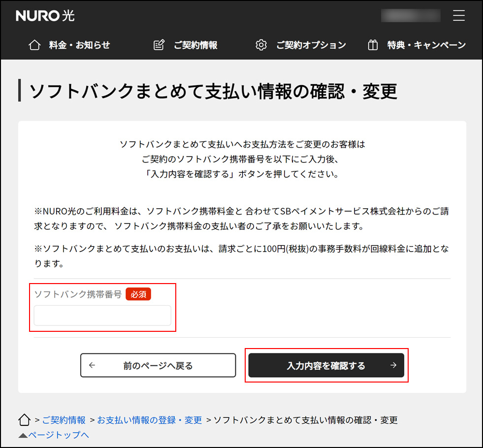Click the page heading ソフトバンクまとめて支払い情報の確認・変更
The height and width of the screenshot is (448, 483).
tap(213, 92)
